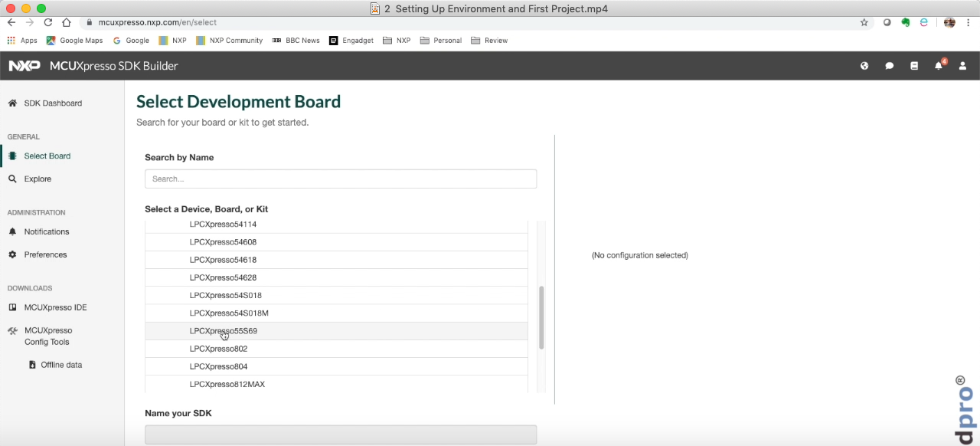Open the chat feedback icon

point(889,66)
